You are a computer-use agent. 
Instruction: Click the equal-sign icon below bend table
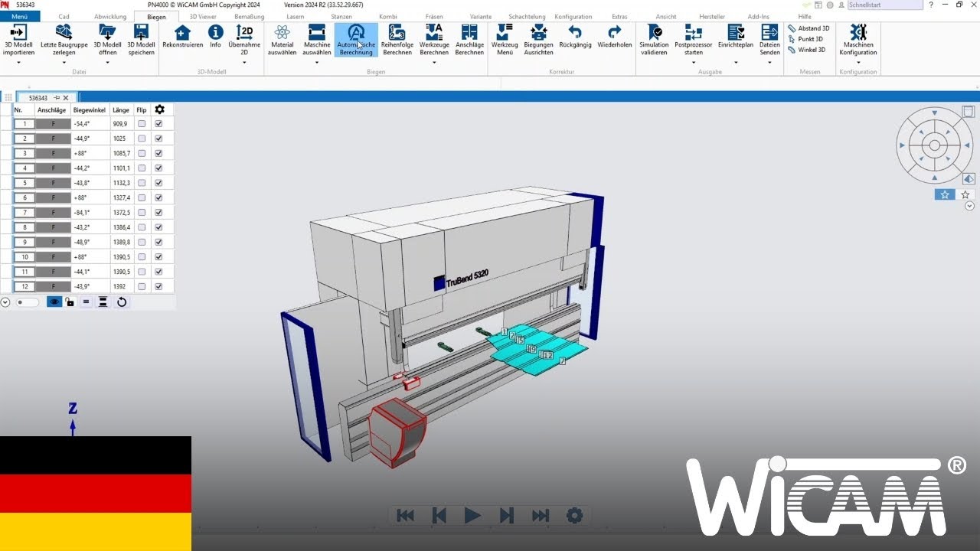click(x=86, y=302)
